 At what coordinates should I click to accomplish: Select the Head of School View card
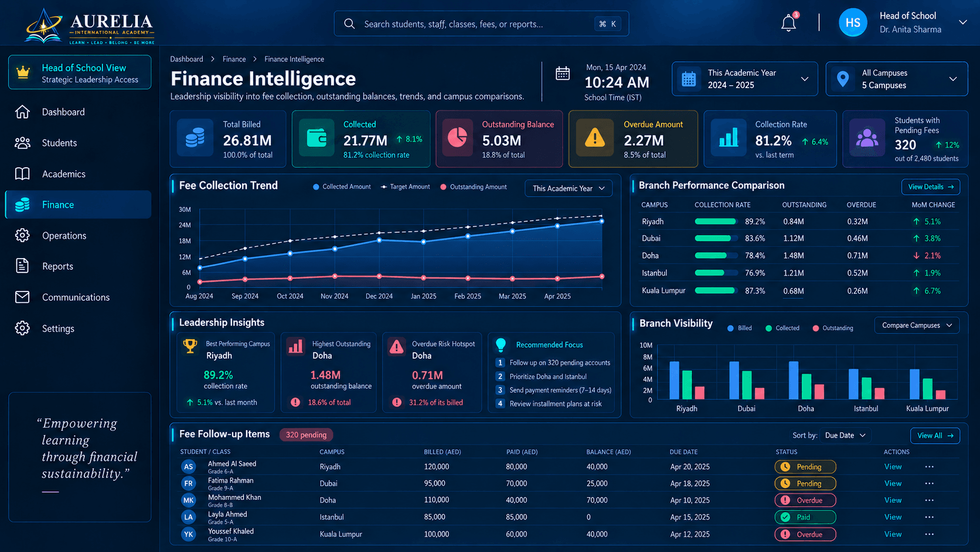coord(80,72)
